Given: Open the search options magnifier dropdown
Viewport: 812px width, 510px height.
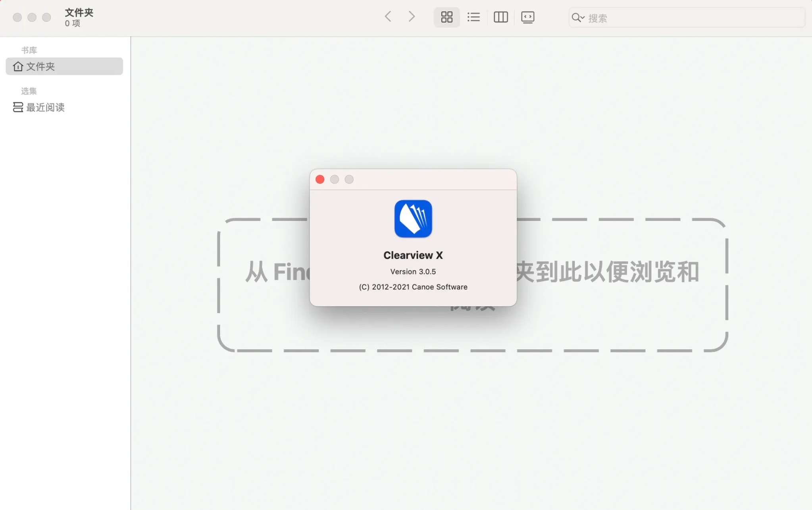Looking at the screenshot, I should point(578,17).
